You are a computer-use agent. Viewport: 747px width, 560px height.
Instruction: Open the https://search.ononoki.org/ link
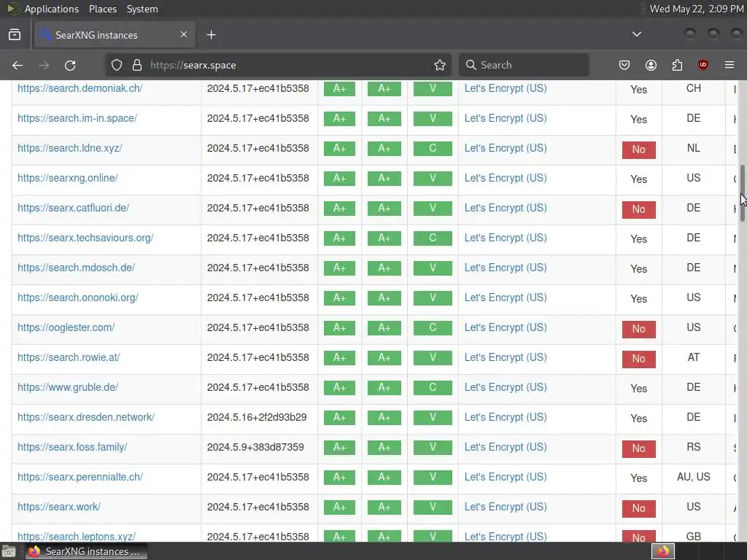coord(78,297)
